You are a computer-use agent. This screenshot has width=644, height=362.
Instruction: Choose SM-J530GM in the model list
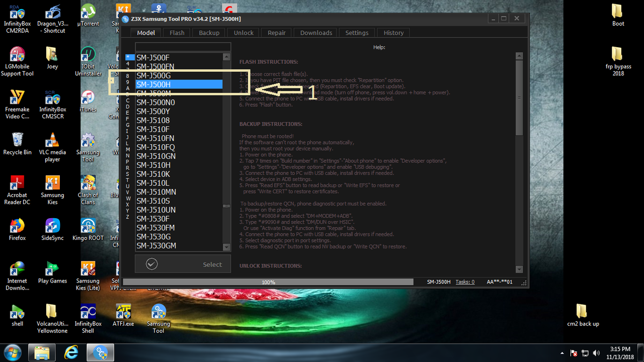coord(179,246)
